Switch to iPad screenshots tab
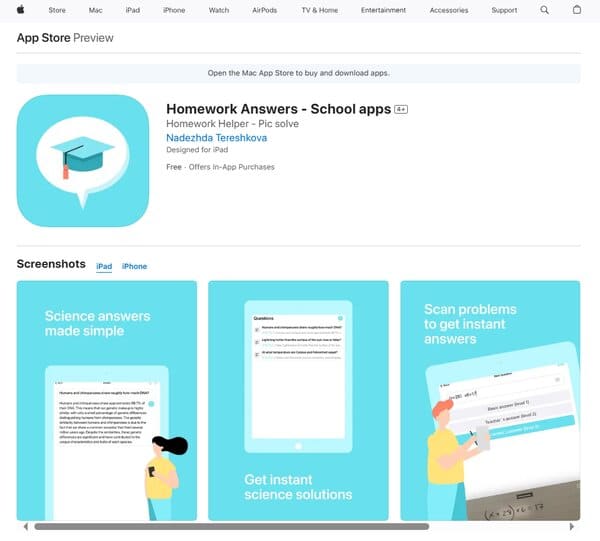Screen dimensions: 600x541 point(104,266)
